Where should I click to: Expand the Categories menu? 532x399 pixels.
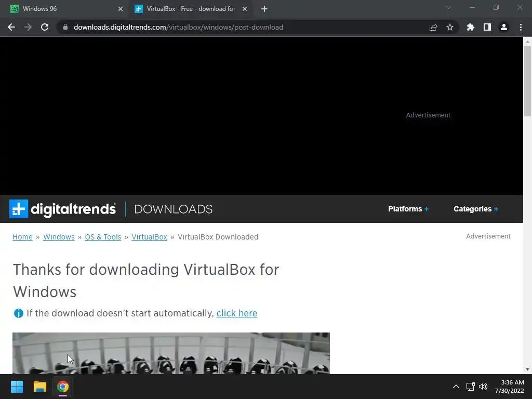[x=476, y=209]
